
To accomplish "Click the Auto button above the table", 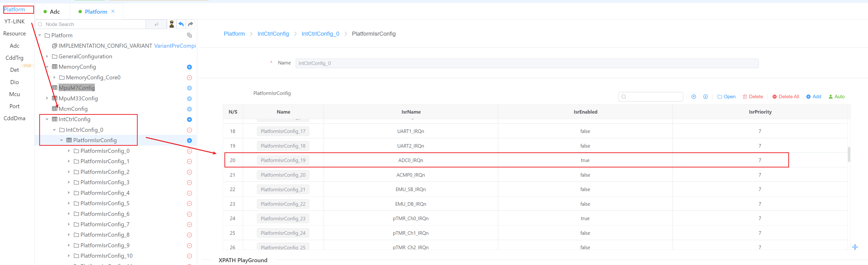I will [837, 97].
